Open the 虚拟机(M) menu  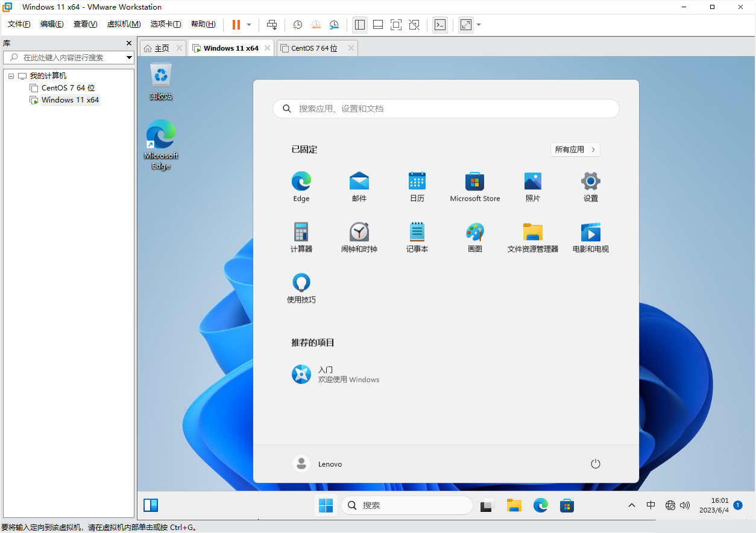click(x=124, y=24)
